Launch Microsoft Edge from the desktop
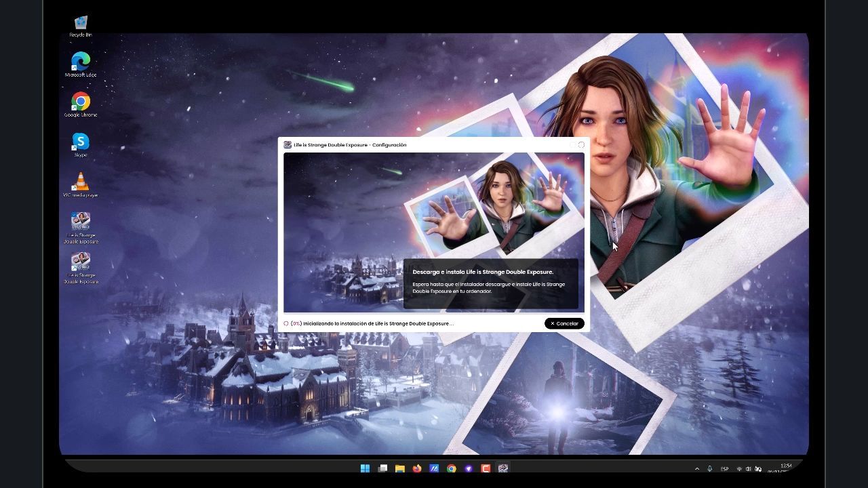The image size is (868, 488). [81, 65]
